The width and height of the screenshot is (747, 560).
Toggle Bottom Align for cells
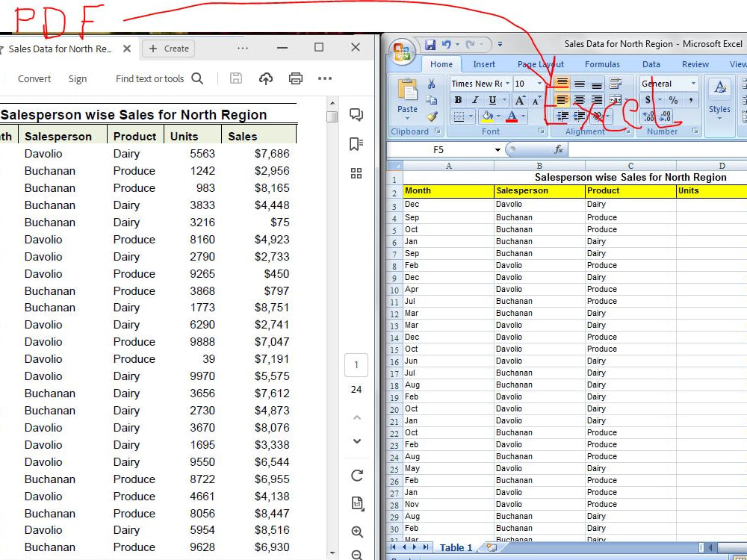click(596, 84)
